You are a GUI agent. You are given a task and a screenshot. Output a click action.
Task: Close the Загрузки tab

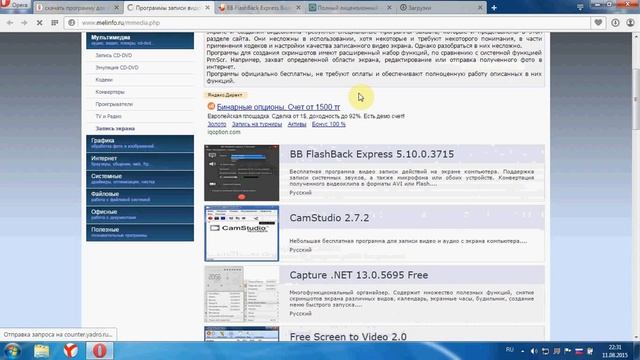click(x=480, y=7)
